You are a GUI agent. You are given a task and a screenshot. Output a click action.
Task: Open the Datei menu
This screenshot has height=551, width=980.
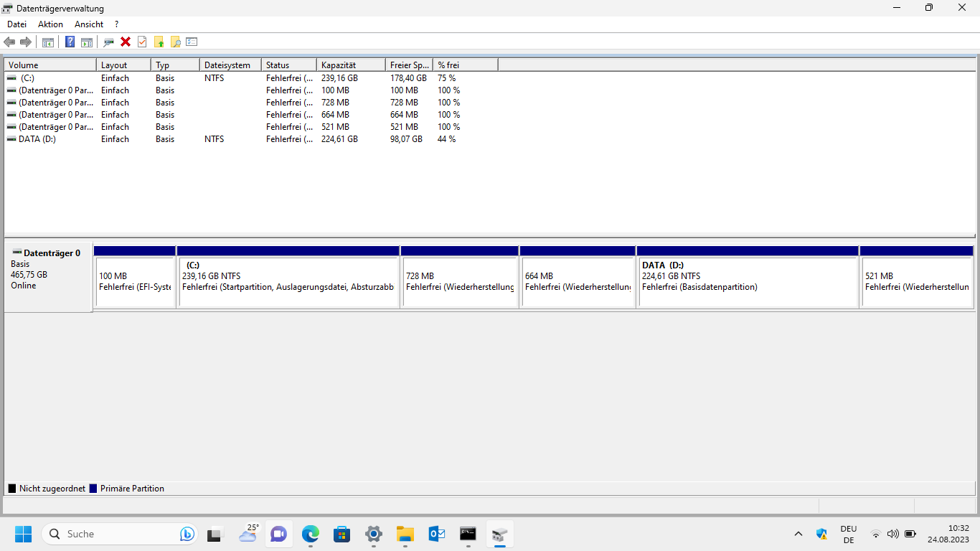17,24
